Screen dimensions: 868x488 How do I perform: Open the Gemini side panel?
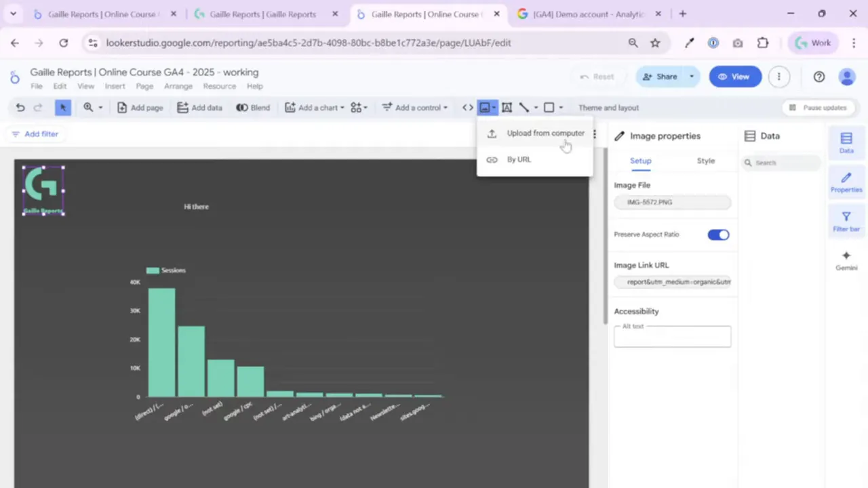coord(846,260)
